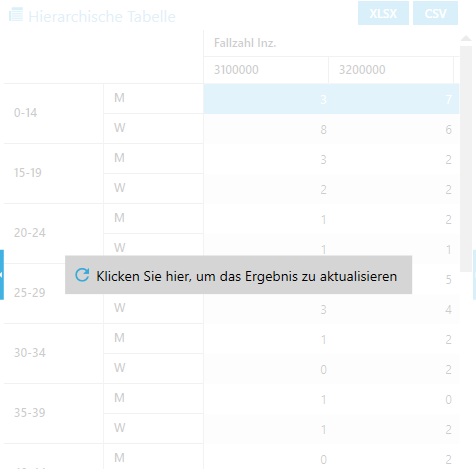Viewport: 476px width, 469px height.
Task: Select the 30-34 age group row header
Action: coord(54,354)
